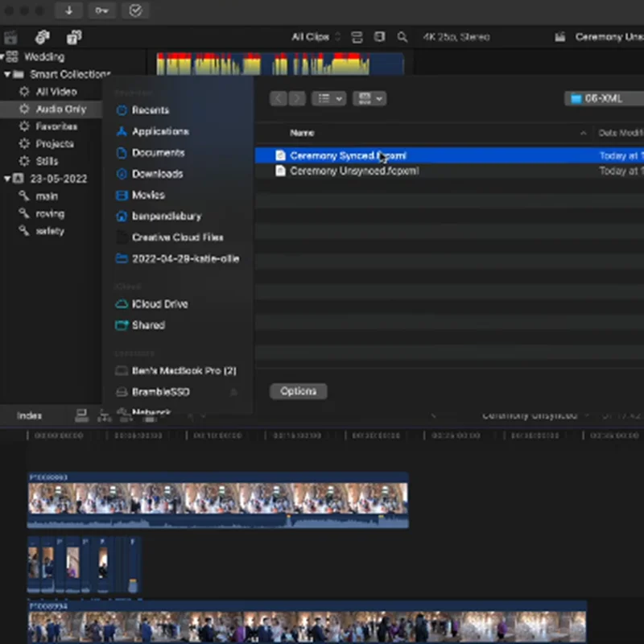Image resolution: width=644 pixels, height=644 pixels.
Task: Click the connect-clip icon beside Index
Action: coord(82,416)
